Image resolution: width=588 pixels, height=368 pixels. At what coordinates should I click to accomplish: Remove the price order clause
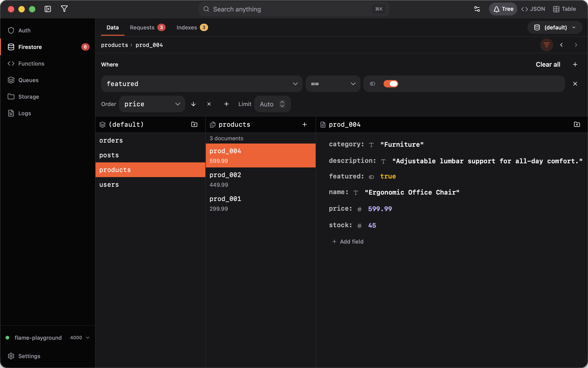[209, 104]
